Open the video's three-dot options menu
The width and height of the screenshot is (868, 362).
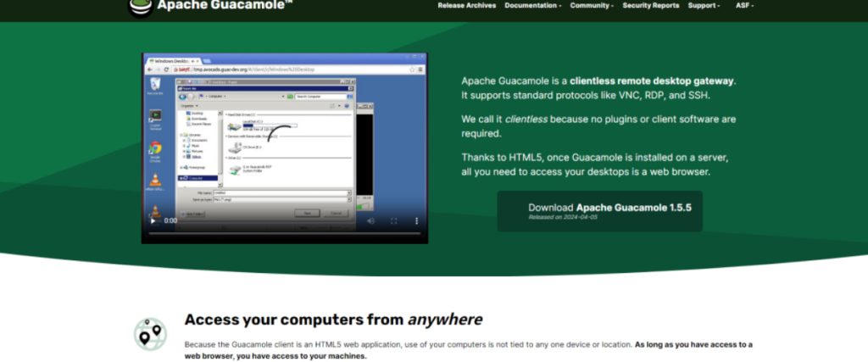[415, 220]
